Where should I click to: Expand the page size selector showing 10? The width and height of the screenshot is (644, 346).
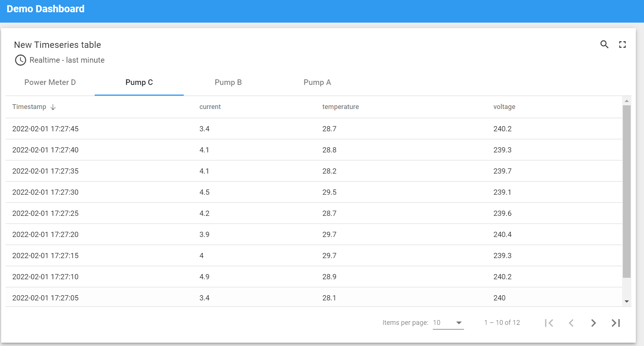click(448, 323)
